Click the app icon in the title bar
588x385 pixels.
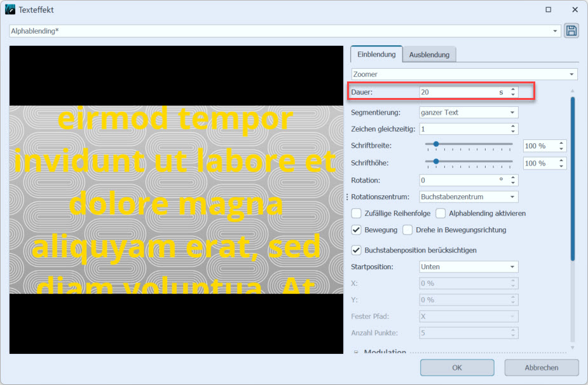pos(10,10)
